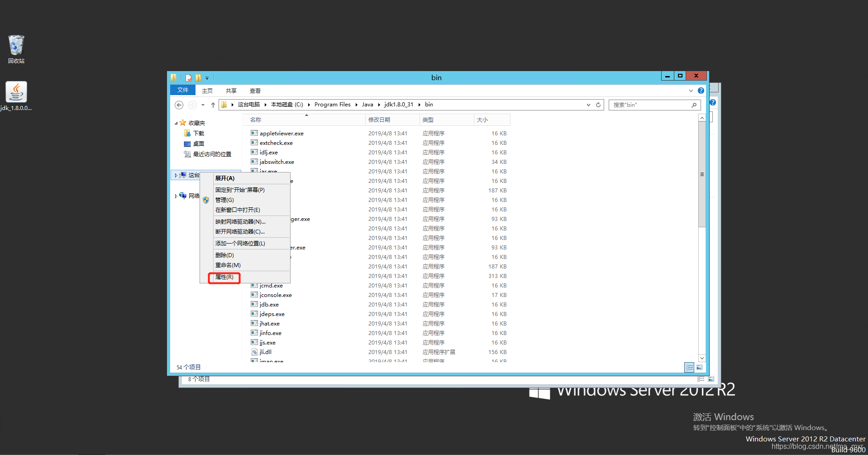
Task: Expand the ribbon chevron
Action: [x=691, y=91]
